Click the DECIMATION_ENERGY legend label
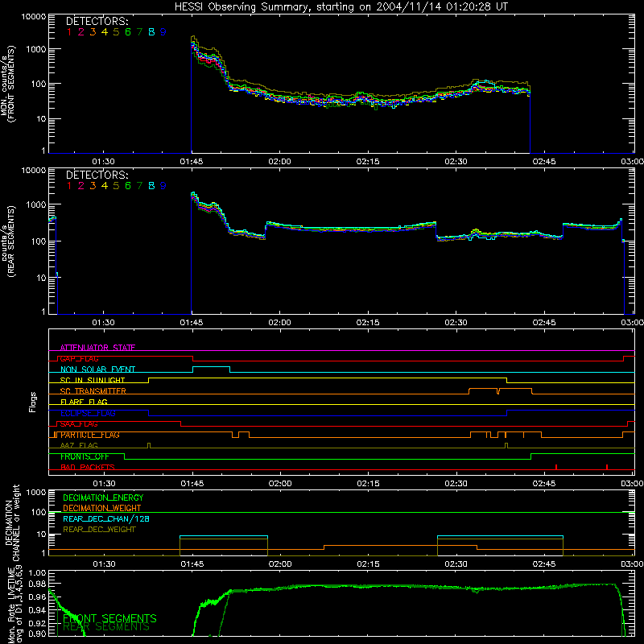The width and height of the screenshot is (644, 644). (103, 497)
